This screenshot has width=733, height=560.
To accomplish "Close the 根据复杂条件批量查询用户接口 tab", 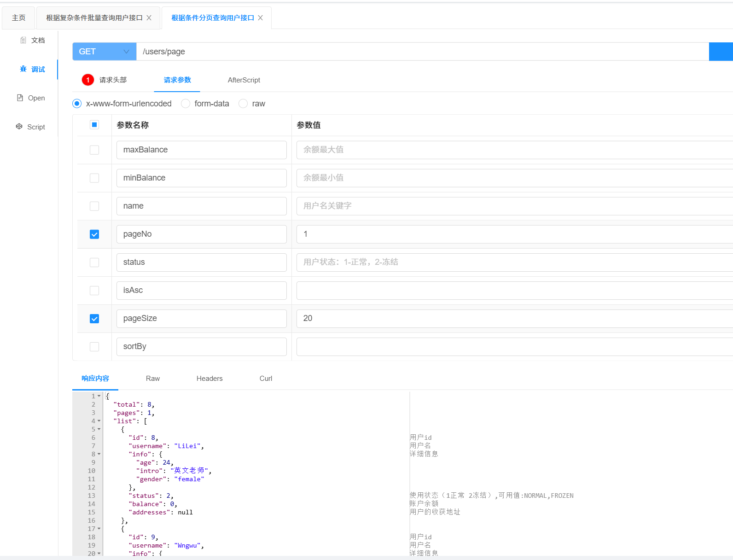I will 149,17.
